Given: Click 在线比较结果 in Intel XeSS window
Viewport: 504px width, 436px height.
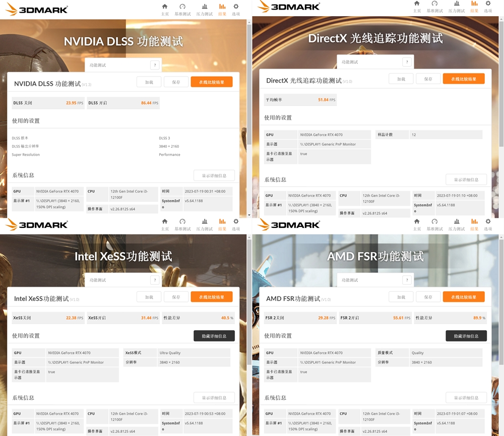Looking at the screenshot, I should 212,297.
